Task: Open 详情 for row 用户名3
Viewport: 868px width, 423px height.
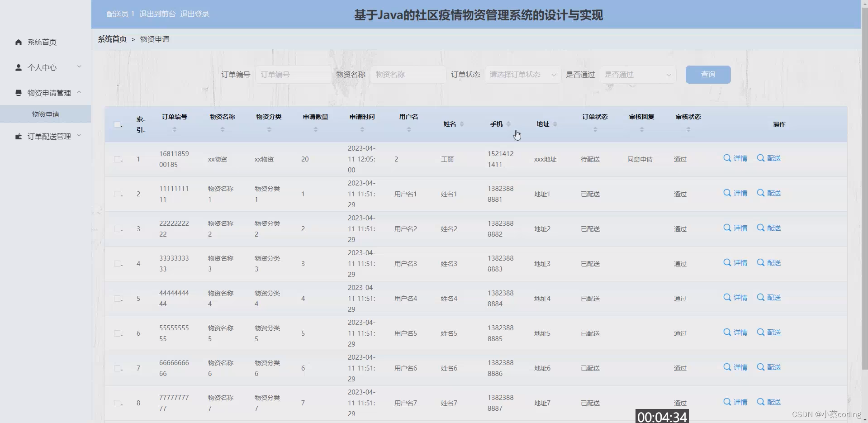Action: coord(735,263)
